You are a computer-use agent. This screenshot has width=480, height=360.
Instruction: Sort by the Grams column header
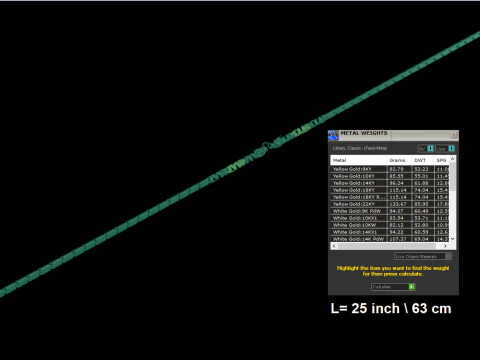pyautogui.click(x=399, y=160)
